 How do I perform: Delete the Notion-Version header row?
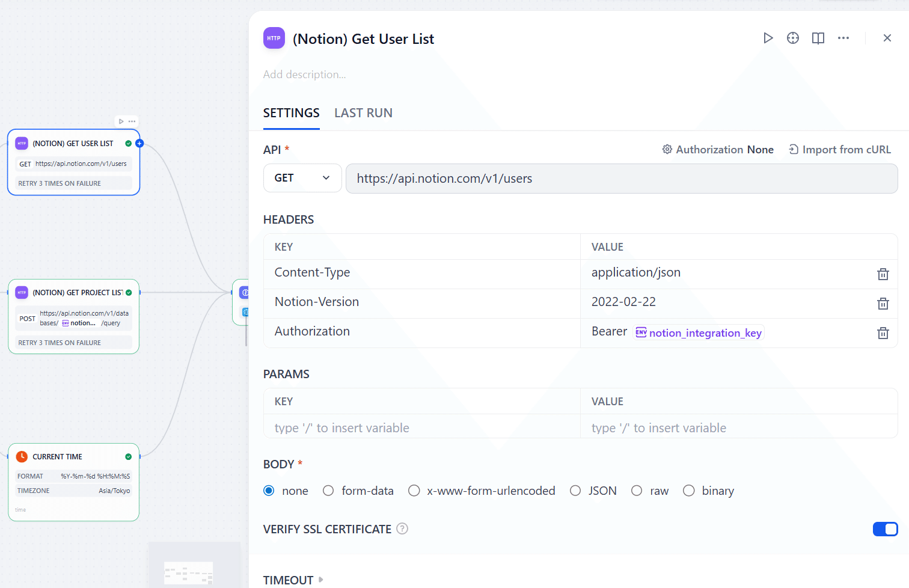883,304
